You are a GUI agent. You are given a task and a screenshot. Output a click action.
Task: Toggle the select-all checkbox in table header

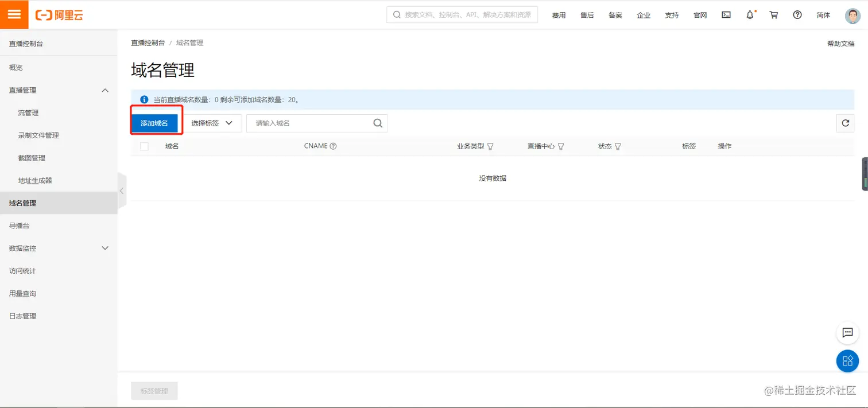[144, 146]
